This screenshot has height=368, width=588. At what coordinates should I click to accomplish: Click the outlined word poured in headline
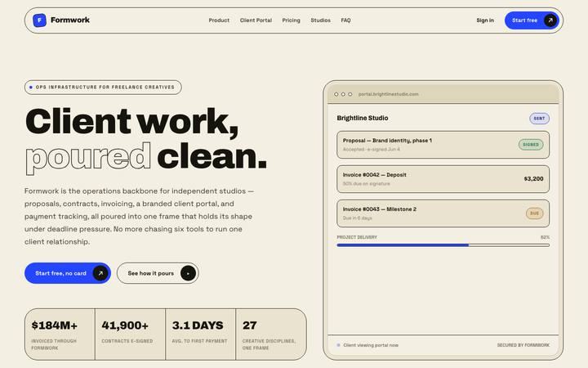point(88,157)
